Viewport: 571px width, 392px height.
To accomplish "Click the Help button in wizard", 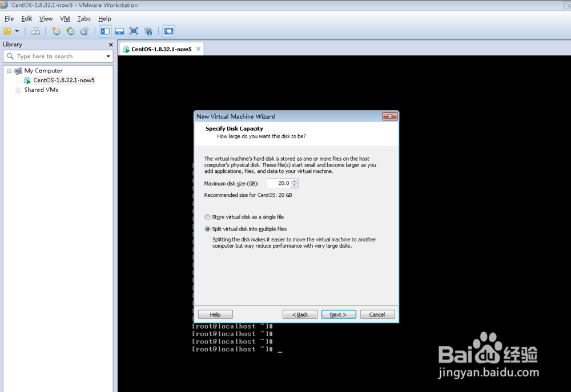I will [215, 314].
